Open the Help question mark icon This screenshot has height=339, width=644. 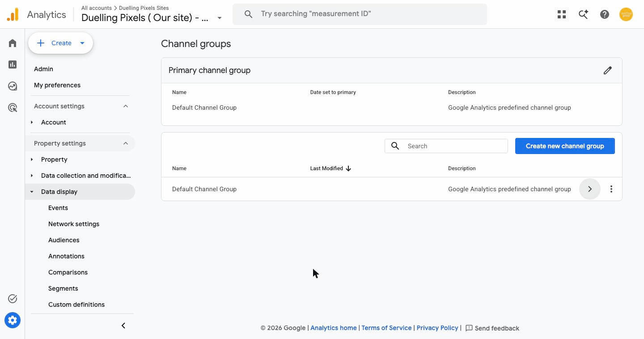click(x=605, y=14)
